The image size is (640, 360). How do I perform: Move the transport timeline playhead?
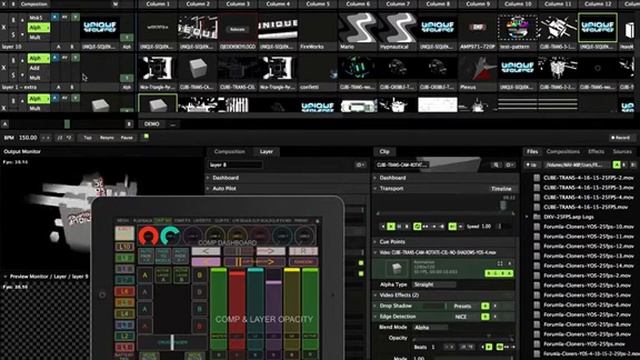504,205
